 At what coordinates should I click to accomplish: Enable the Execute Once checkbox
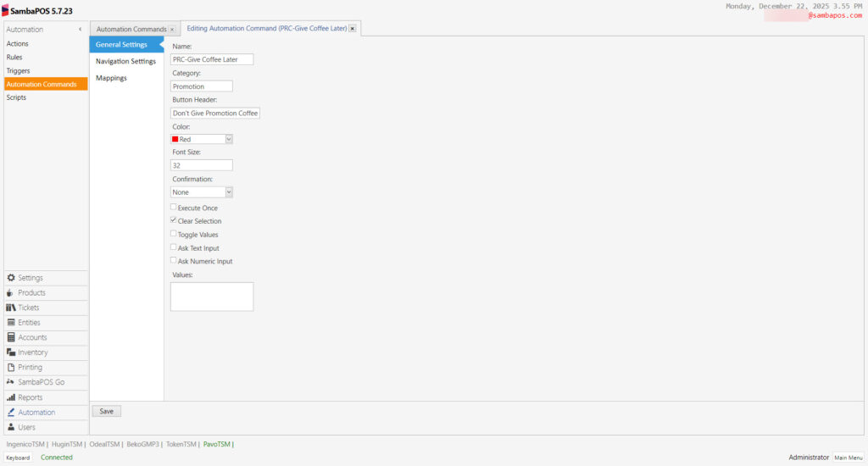click(x=174, y=207)
